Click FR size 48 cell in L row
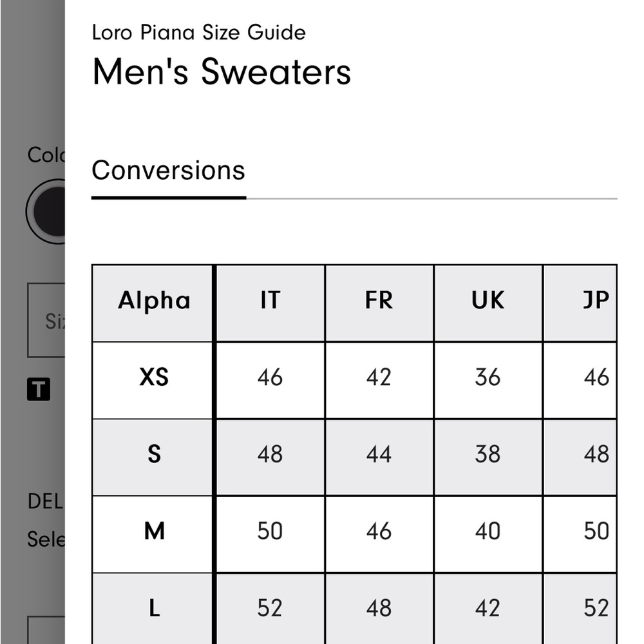This screenshot has height=644, width=644. pyautogui.click(x=379, y=609)
